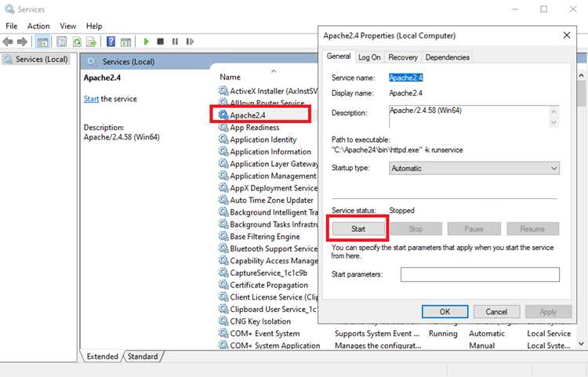Click highlighted Apache2.4 service name text
588x377 pixels.
click(x=406, y=78)
